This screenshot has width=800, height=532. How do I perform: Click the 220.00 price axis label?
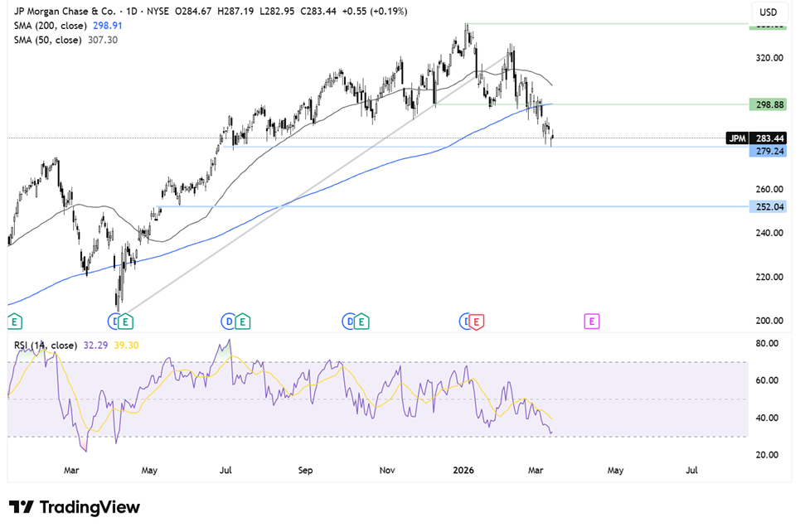(x=769, y=277)
